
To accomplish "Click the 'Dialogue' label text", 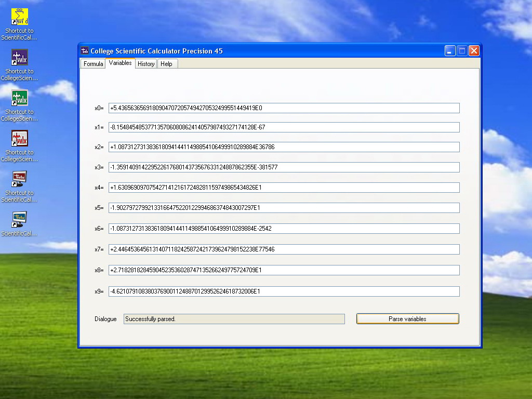I will click(105, 319).
